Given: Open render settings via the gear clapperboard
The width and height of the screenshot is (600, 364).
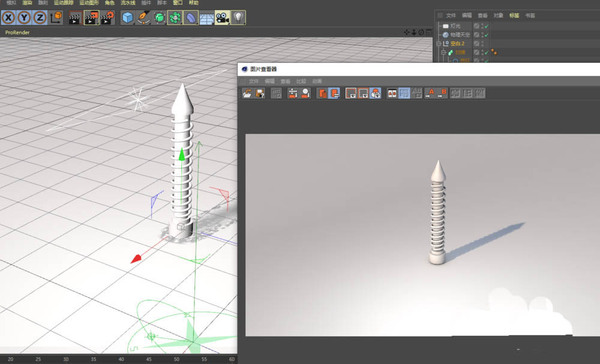Looking at the screenshot, I should click(107, 17).
